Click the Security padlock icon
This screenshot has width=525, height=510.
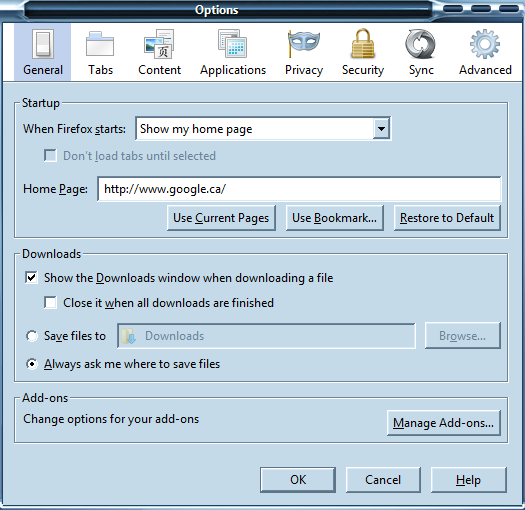pos(363,44)
